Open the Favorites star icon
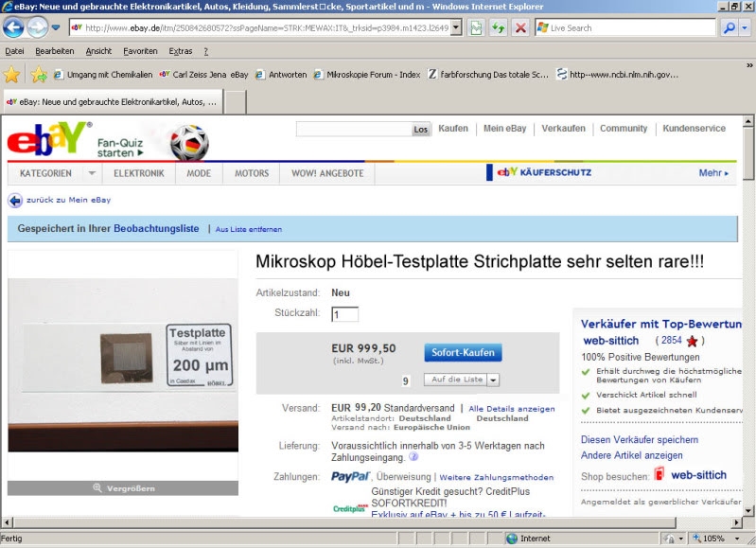Screen dimensions: 756x548 coord(11,74)
